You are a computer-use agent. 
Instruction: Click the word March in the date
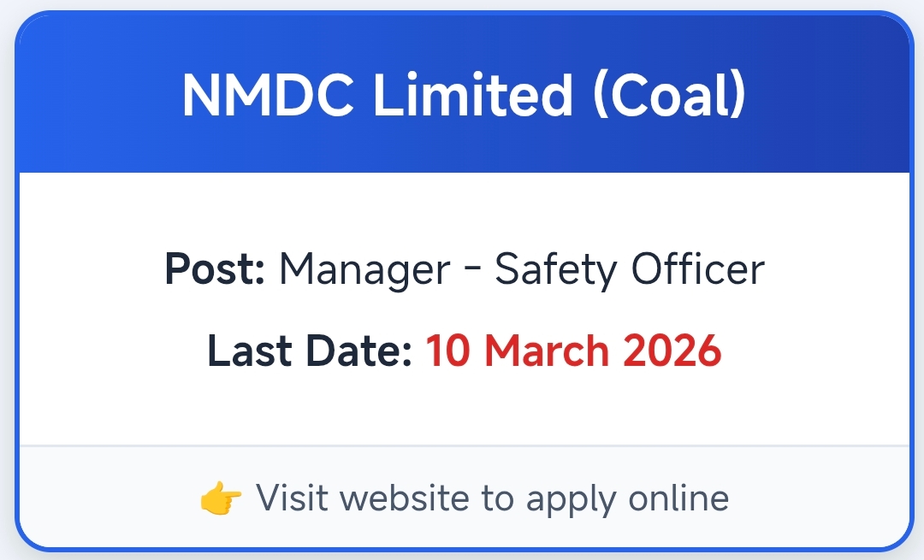[x=550, y=351]
